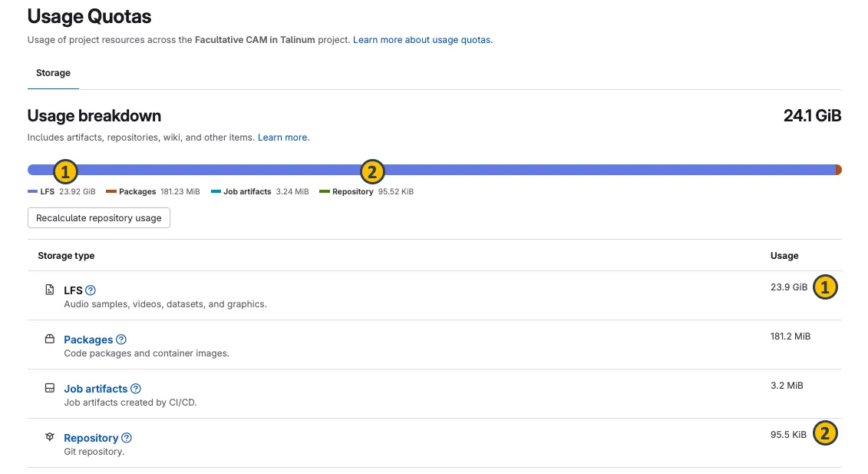Click the LFS file-type icon in the table

50,290
